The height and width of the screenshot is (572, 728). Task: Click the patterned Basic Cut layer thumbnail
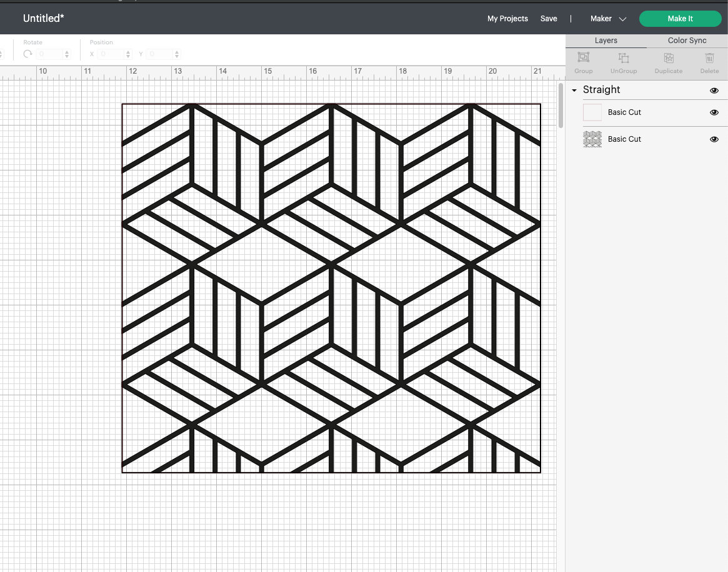click(x=592, y=139)
